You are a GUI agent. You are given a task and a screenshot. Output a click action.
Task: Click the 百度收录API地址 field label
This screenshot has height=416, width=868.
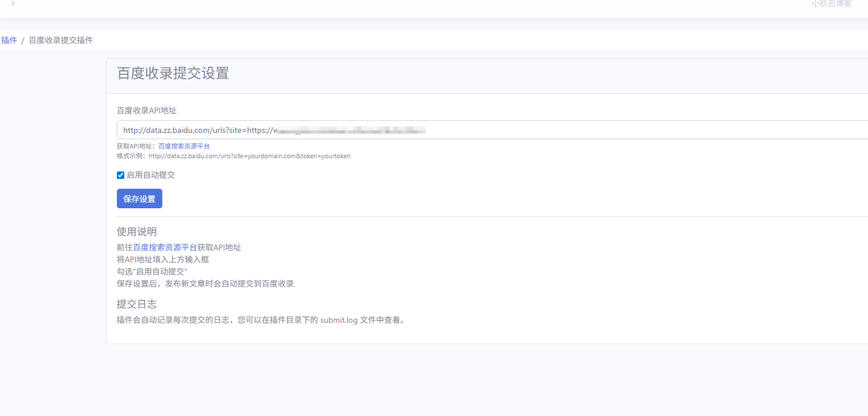pyautogui.click(x=146, y=110)
